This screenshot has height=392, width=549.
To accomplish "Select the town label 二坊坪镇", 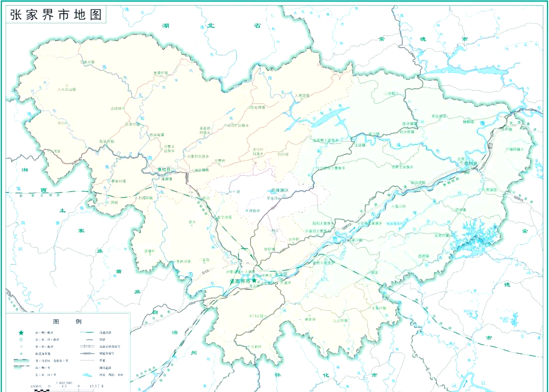I will 459,210.
